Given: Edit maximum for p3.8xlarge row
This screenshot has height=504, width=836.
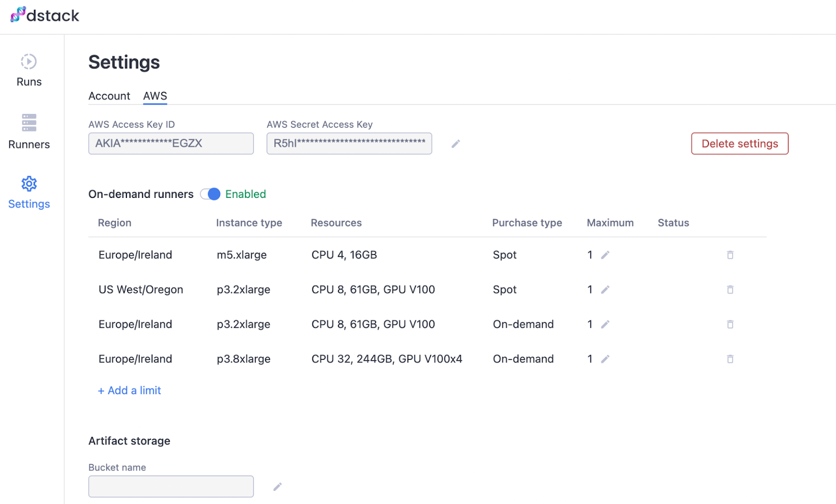Looking at the screenshot, I should (605, 359).
